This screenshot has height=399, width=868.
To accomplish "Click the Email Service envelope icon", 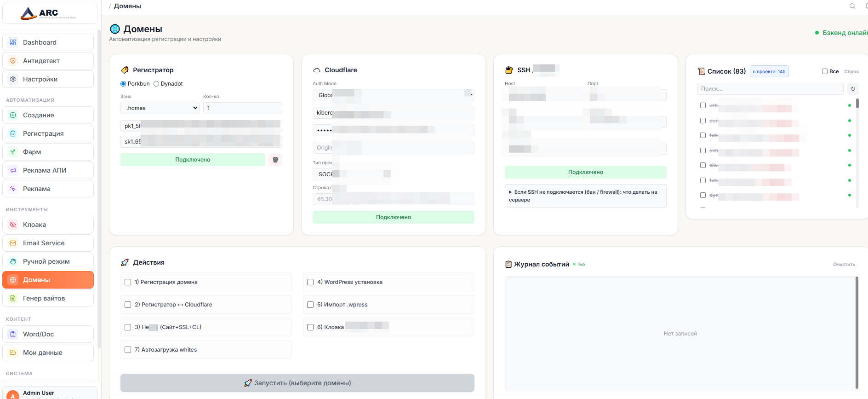I will pyautogui.click(x=13, y=243).
